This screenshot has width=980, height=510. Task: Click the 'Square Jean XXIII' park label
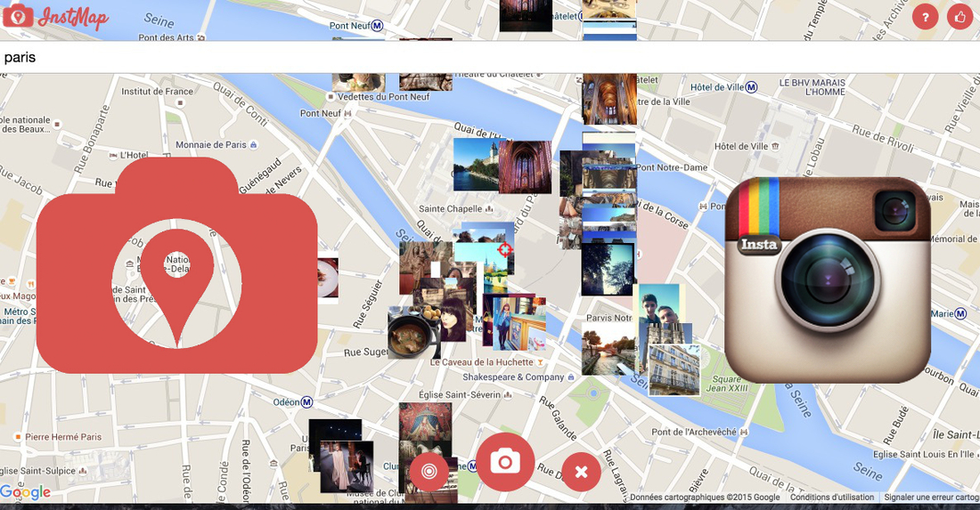pos(727,384)
